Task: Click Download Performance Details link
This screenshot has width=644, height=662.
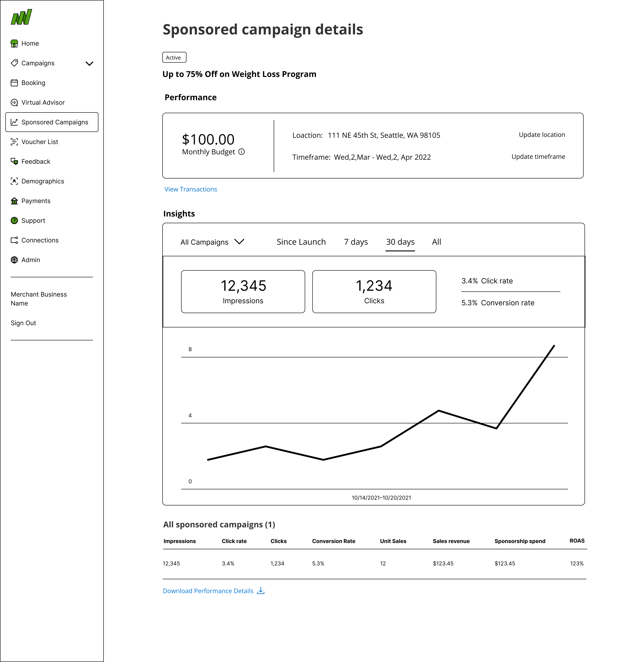Action: pos(208,591)
